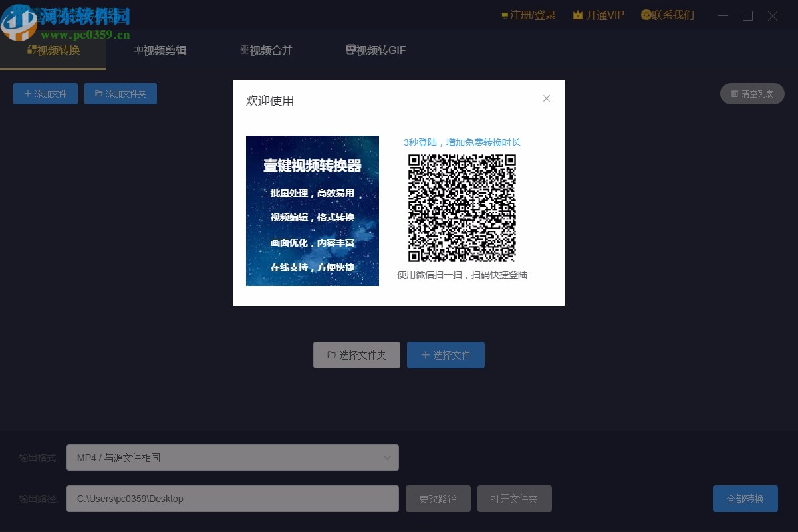The image size is (798, 532).
Task: Click the 壹键视频转换器 promo image
Action: (x=313, y=211)
